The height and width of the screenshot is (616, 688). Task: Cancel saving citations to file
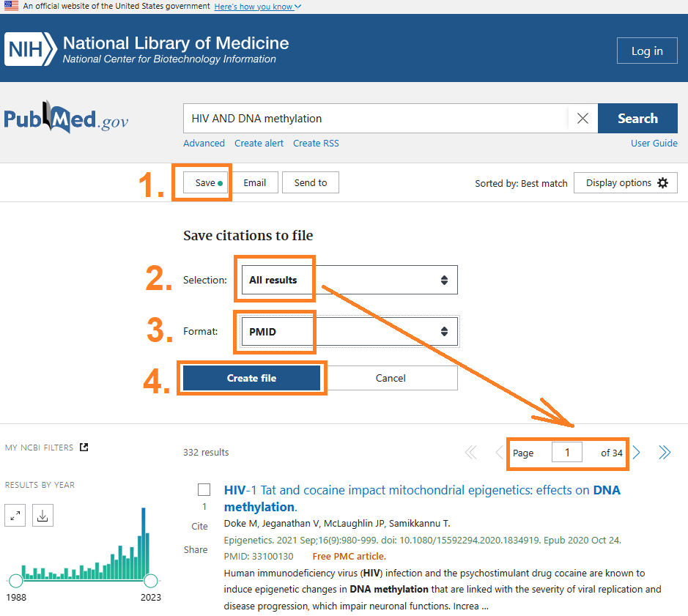pyautogui.click(x=391, y=378)
